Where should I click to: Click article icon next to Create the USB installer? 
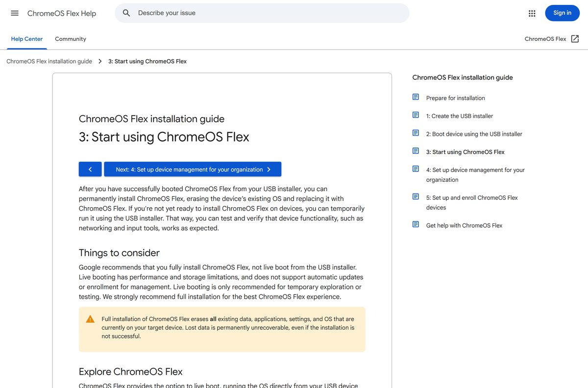click(x=416, y=115)
